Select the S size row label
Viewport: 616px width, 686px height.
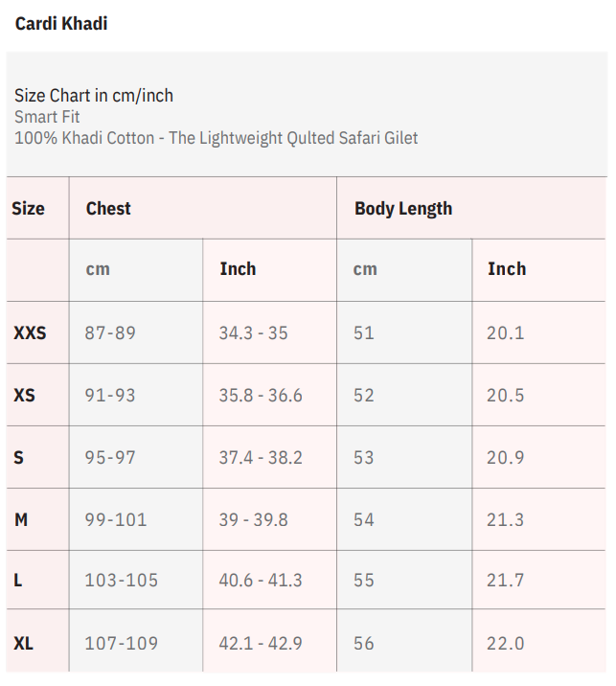click(x=18, y=457)
